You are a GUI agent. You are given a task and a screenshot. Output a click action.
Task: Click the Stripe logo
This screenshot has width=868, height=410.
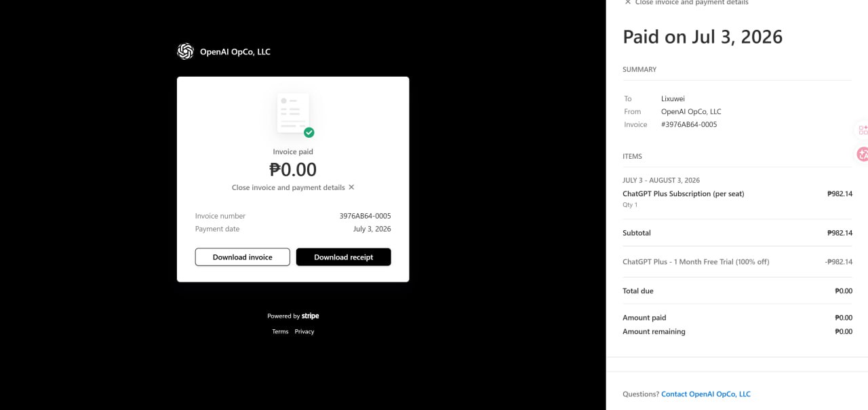(x=311, y=316)
